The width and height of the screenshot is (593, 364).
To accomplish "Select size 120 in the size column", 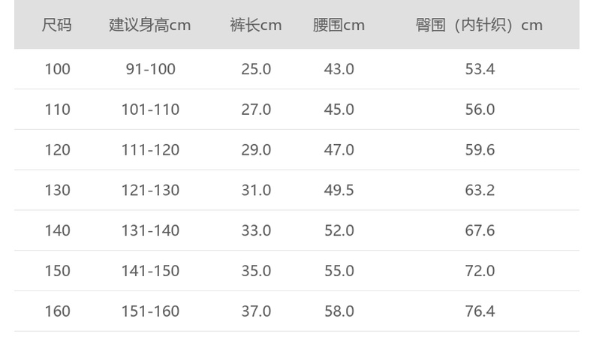I will pos(57,150).
